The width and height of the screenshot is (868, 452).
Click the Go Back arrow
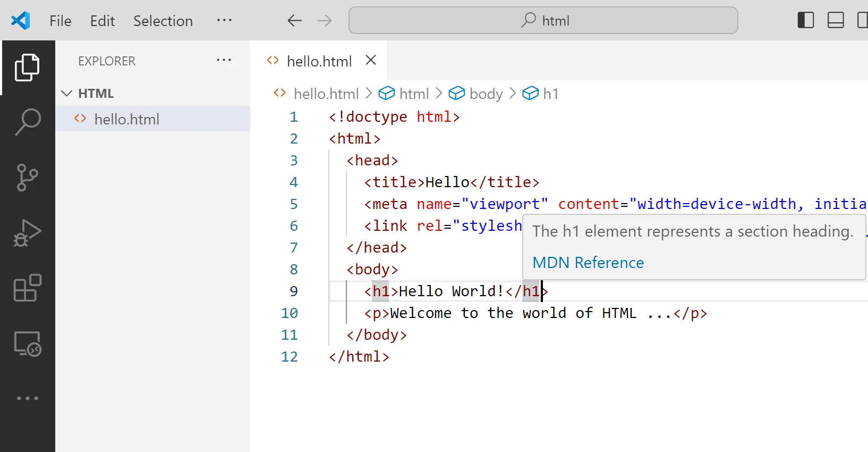tap(294, 21)
